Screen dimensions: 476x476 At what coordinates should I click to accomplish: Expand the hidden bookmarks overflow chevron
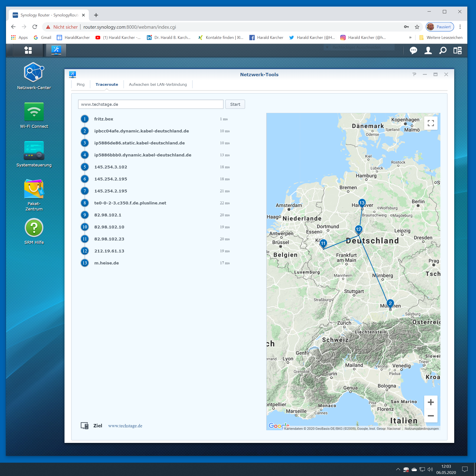click(410, 38)
